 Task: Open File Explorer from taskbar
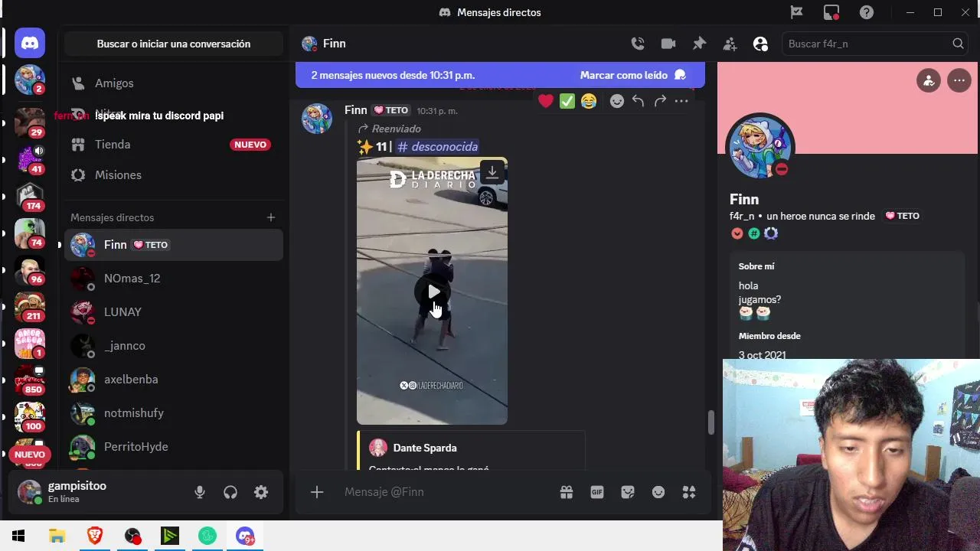point(57,536)
